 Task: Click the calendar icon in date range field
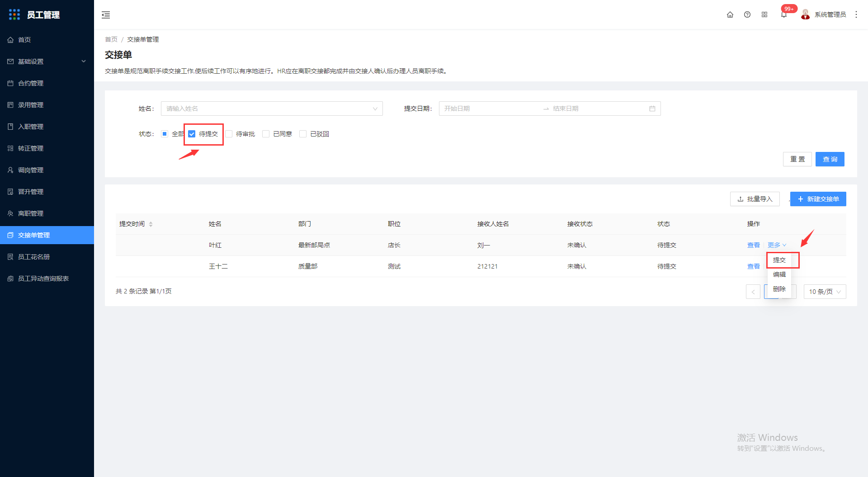pyautogui.click(x=652, y=109)
